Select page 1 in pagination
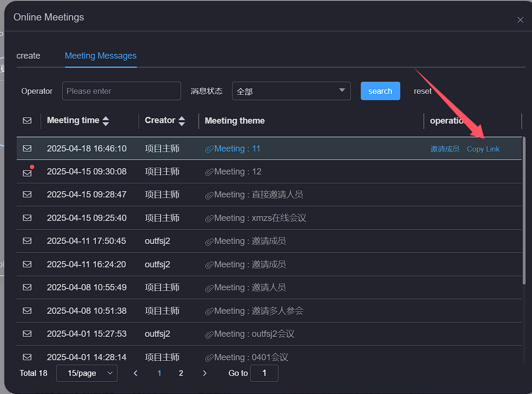Image resolution: width=532 pixels, height=394 pixels. tap(159, 373)
